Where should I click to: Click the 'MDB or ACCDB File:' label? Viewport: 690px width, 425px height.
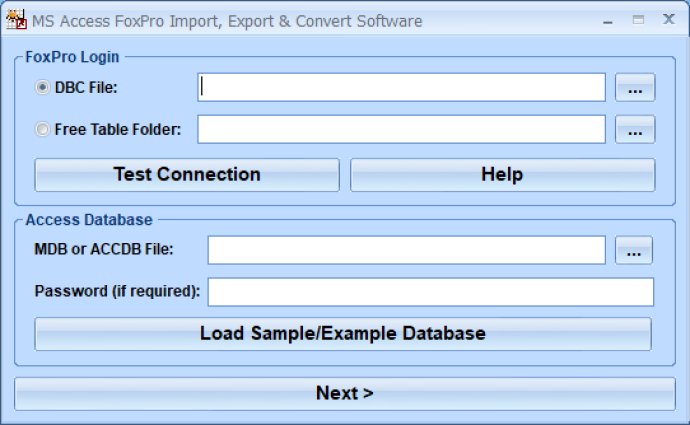pos(104,249)
